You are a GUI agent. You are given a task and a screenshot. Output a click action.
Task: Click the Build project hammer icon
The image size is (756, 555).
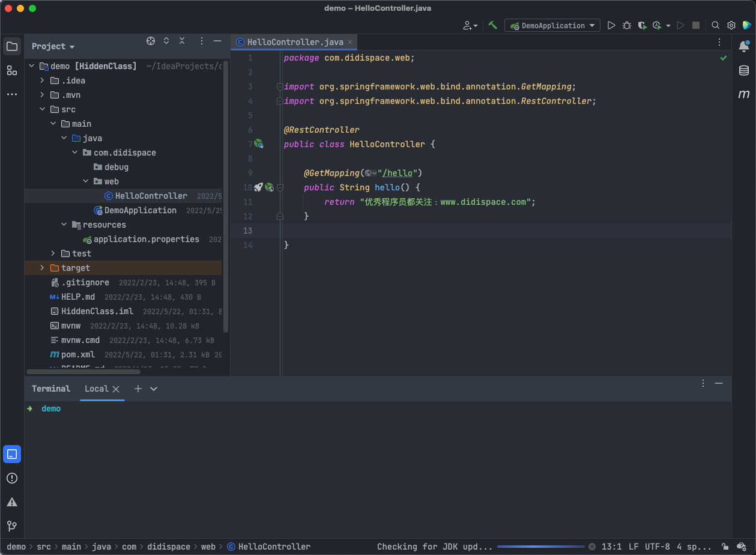pos(492,25)
